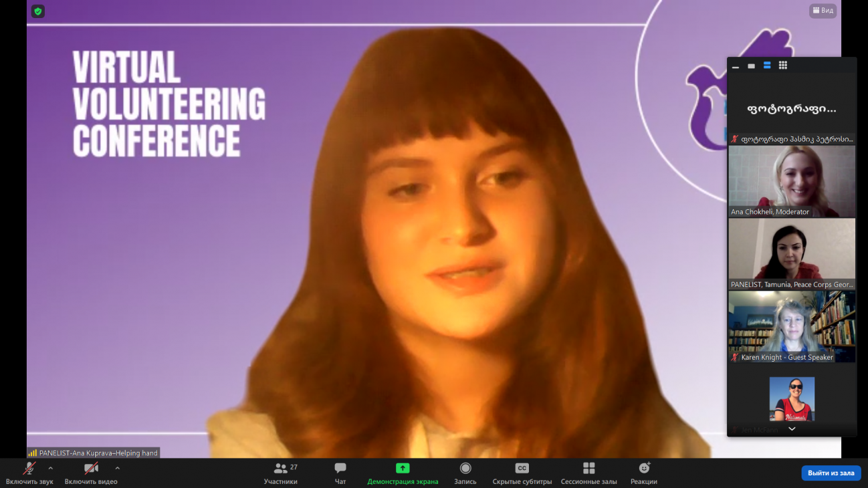Open the Вид view menu
The image size is (868, 488).
coord(823,11)
